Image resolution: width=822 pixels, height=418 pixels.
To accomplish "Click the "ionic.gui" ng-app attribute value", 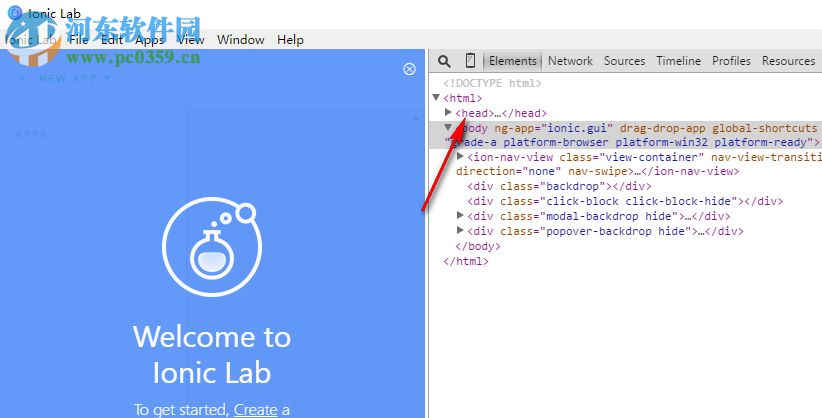I will point(578,128).
